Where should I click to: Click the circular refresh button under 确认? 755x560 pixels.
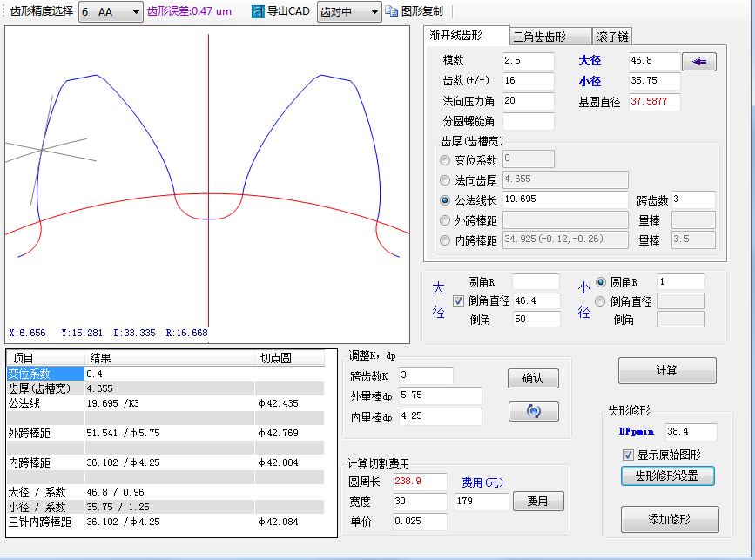[x=534, y=411]
